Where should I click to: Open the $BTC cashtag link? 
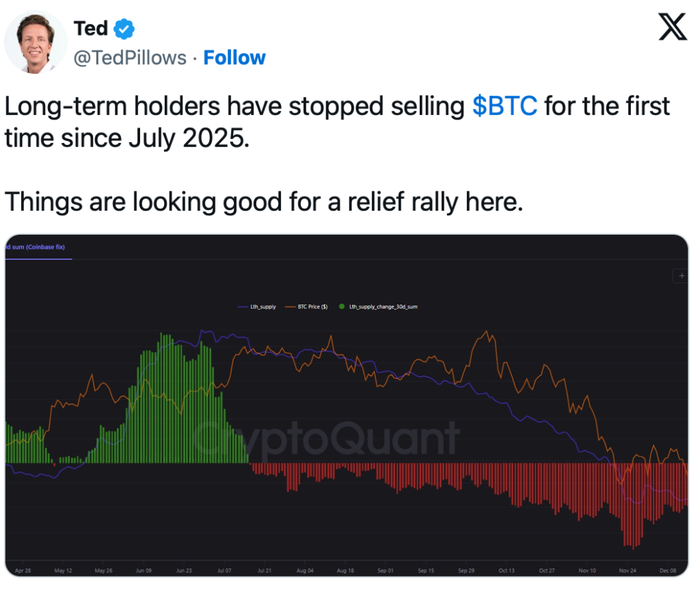point(504,106)
